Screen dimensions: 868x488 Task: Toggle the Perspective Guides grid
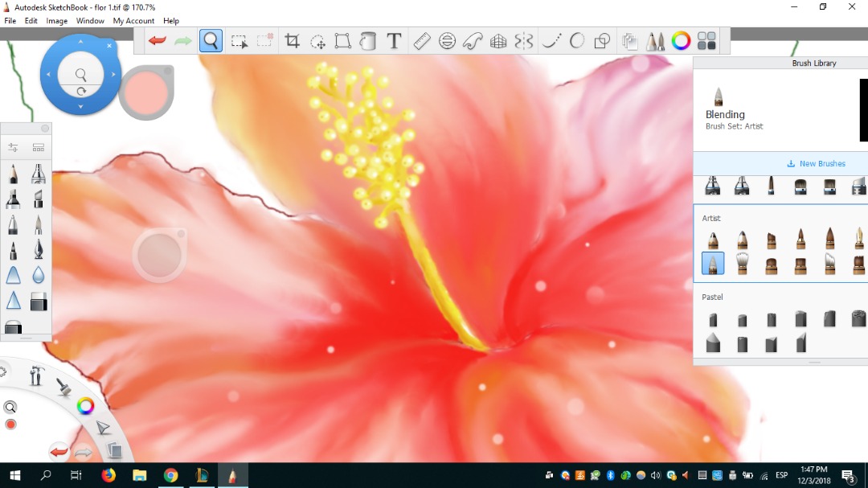point(498,41)
